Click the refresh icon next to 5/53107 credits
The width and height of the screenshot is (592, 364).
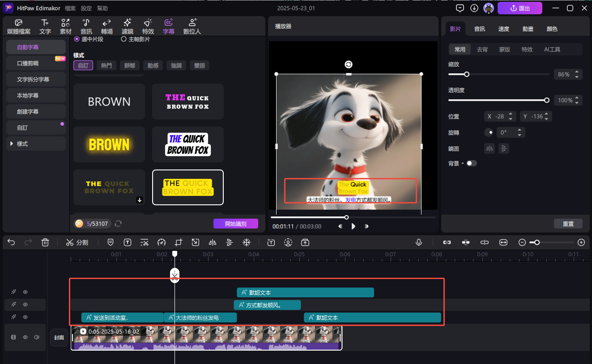pos(118,224)
